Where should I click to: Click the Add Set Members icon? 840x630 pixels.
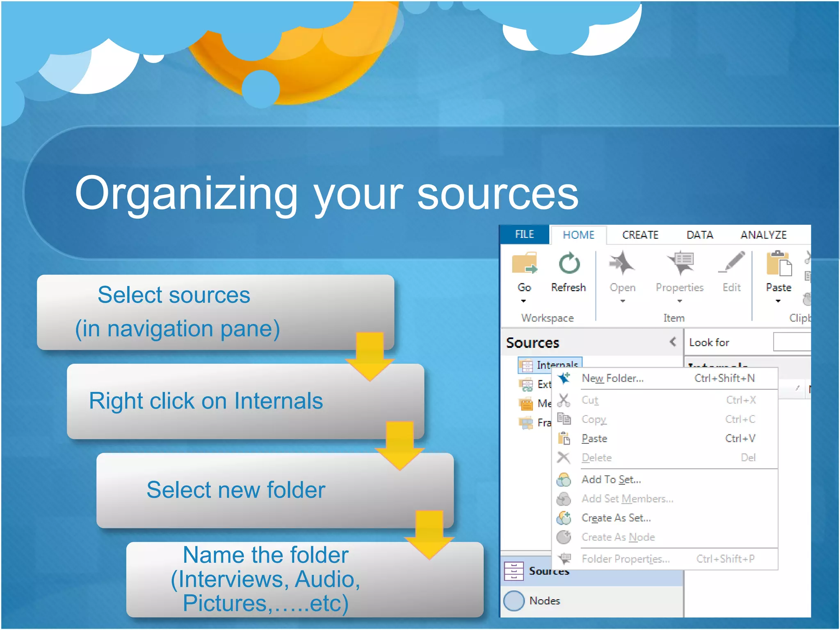564,499
